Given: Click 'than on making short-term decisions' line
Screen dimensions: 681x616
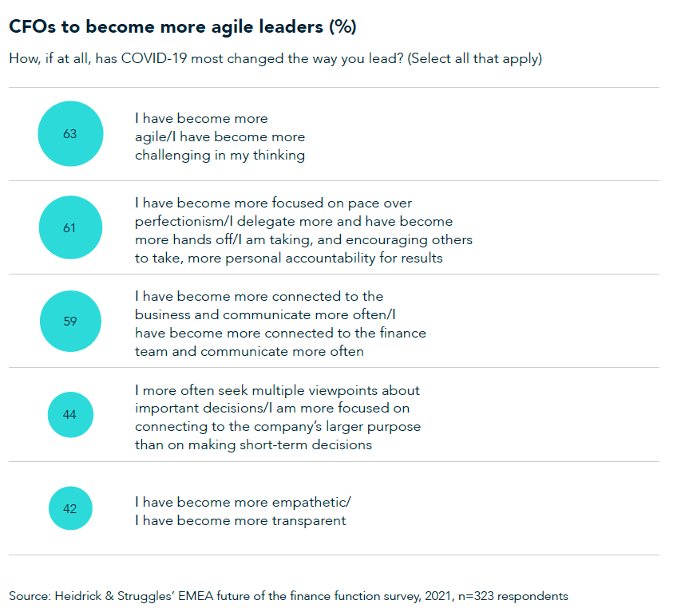Looking at the screenshot, I should pyautogui.click(x=253, y=444).
